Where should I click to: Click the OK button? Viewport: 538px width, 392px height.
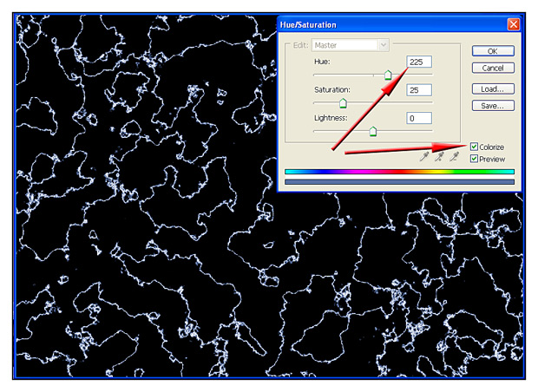[x=493, y=51]
